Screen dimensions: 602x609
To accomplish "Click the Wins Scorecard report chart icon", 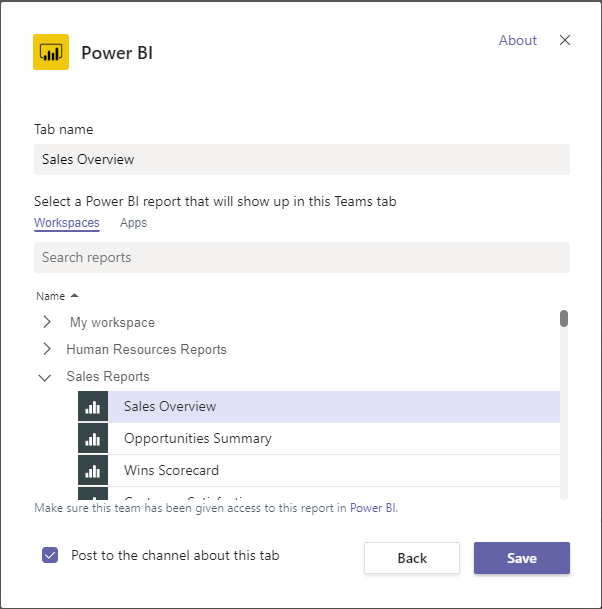I will click(x=93, y=470).
